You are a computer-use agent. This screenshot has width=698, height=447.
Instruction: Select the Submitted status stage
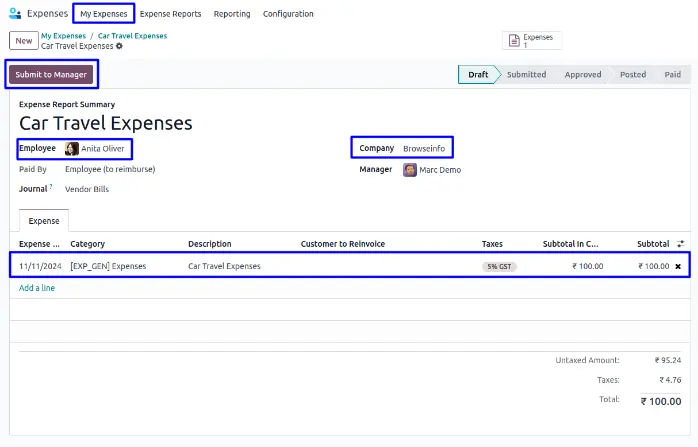(526, 75)
